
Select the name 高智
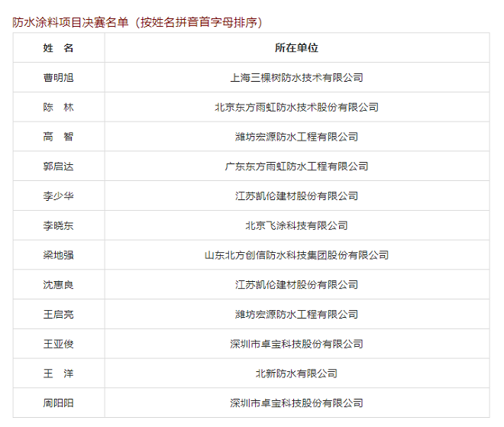tap(58, 137)
